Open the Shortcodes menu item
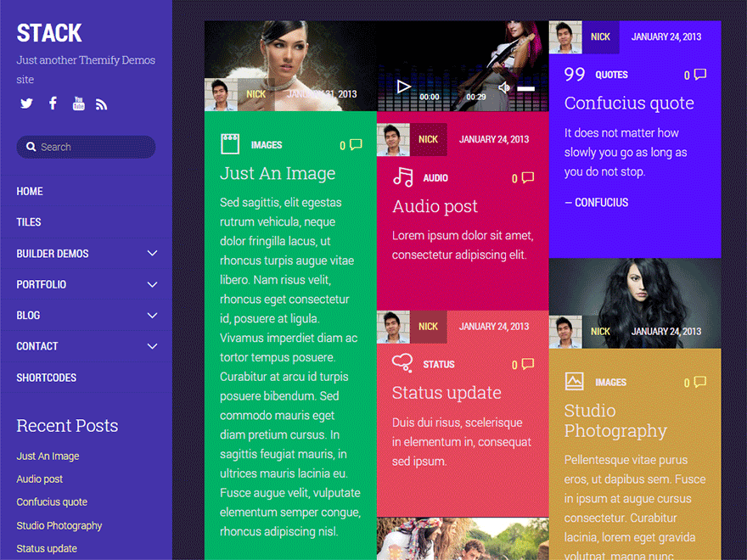This screenshot has height=560, width=747. click(46, 378)
